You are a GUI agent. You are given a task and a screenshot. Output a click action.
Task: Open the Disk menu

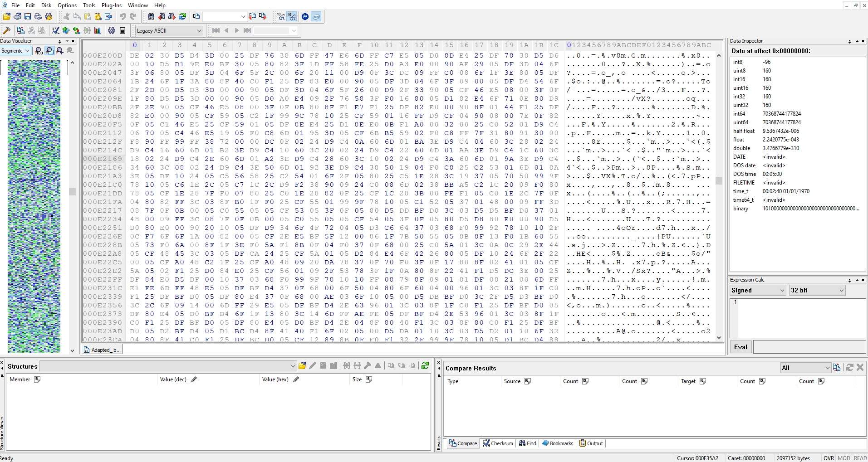click(x=46, y=5)
